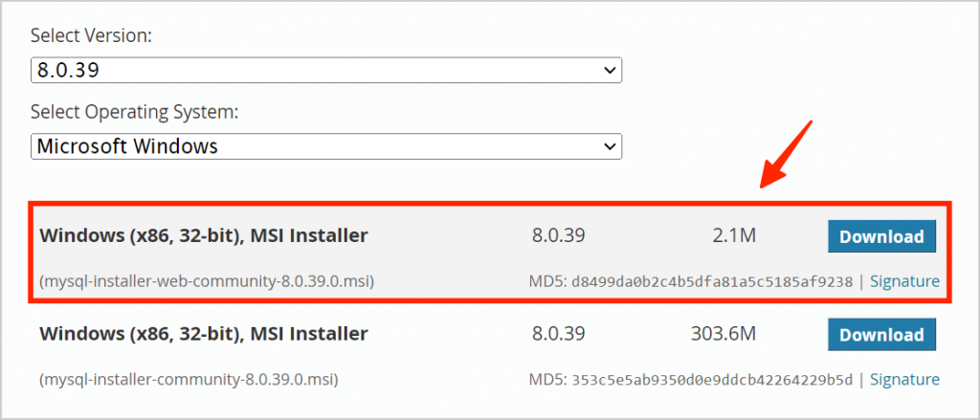
Task: Click the MD5 hash starting with 353c5e5a
Action: 712,380
